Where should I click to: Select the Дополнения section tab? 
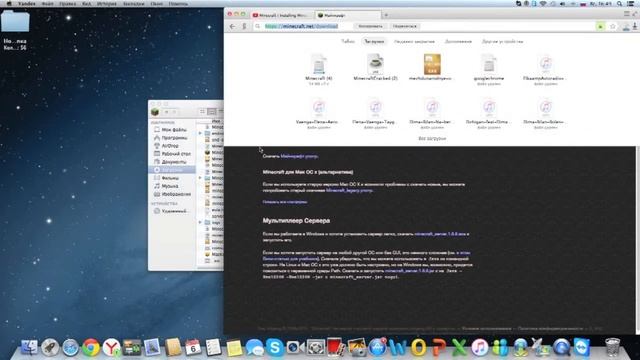[x=458, y=41]
